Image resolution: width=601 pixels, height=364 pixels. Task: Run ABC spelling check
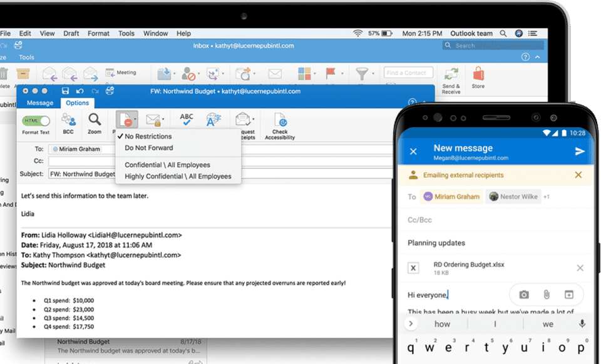pos(187,120)
